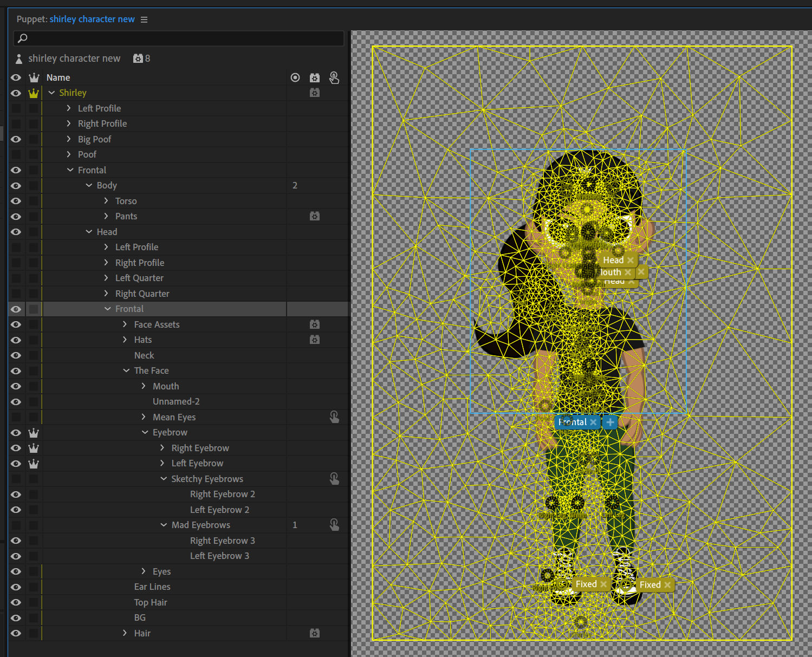Click the behaviors icon next to Hats
The height and width of the screenshot is (657, 812).
(315, 340)
